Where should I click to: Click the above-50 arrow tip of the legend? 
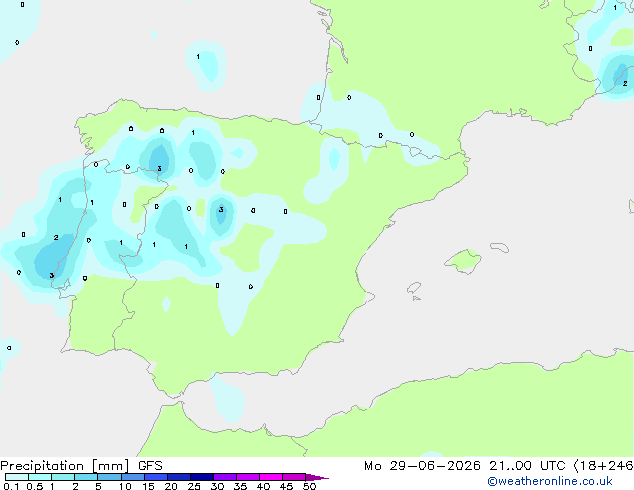click(x=317, y=477)
